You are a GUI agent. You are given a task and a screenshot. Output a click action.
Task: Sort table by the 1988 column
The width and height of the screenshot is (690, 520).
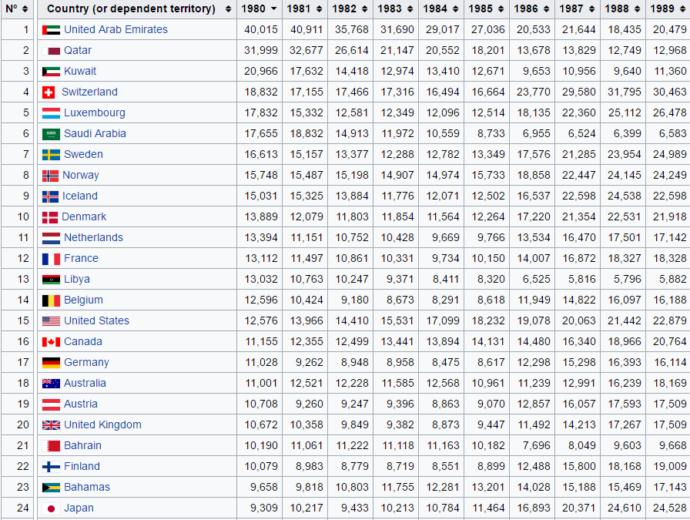click(623, 8)
